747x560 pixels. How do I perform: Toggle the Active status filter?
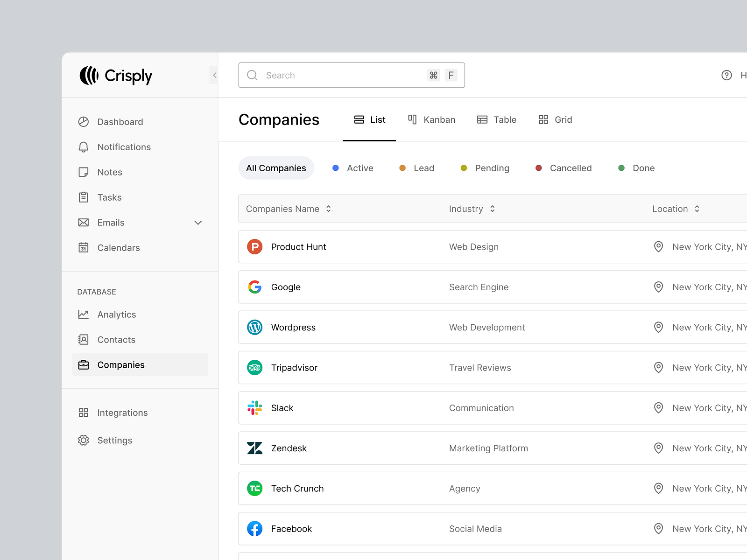[x=353, y=168]
